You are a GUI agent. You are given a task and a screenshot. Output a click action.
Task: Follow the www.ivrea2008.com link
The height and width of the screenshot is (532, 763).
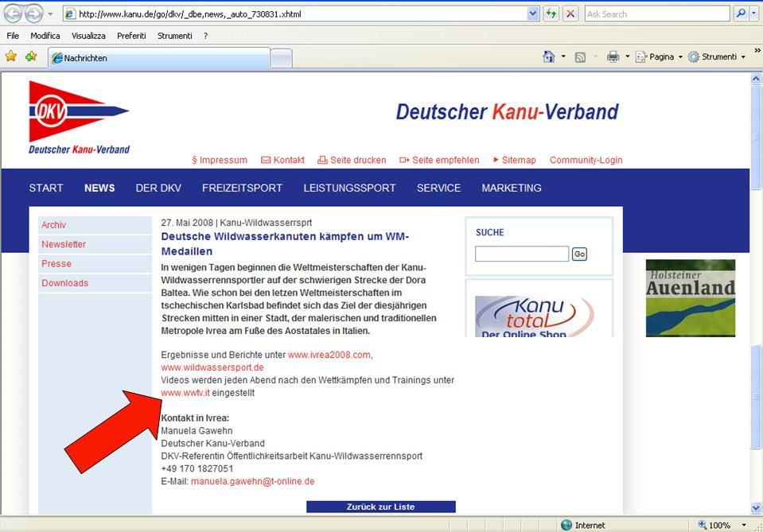pyautogui.click(x=329, y=355)
